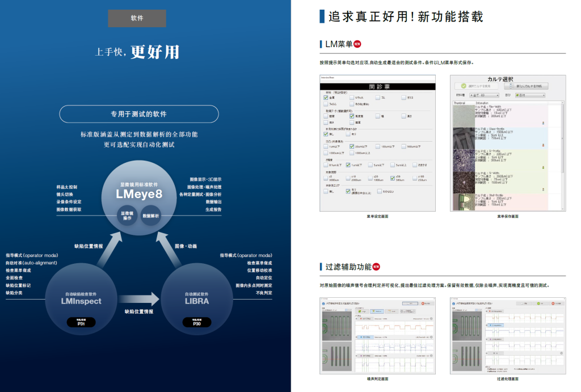Click the P31 page badge under LMInspect
This screenshot has height=392, width=581.
click(81, 323)
